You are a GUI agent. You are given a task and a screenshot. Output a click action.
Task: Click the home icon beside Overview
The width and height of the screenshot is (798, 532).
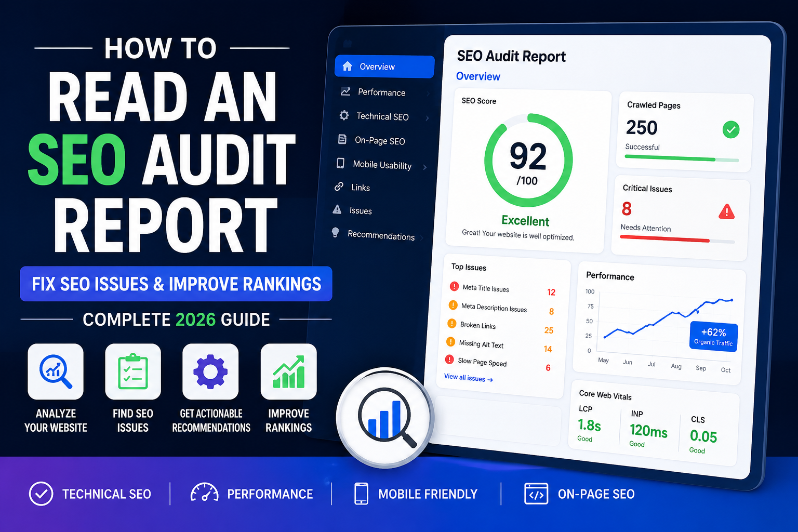coord(348,66)
